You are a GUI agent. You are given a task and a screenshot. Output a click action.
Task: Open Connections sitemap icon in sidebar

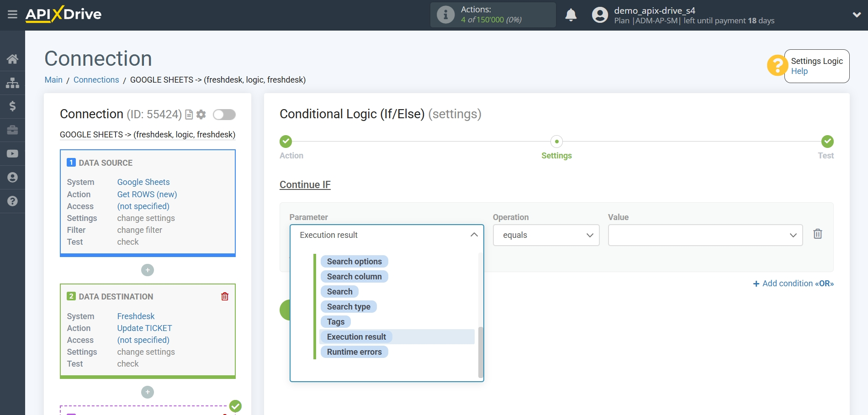[12, 83]
